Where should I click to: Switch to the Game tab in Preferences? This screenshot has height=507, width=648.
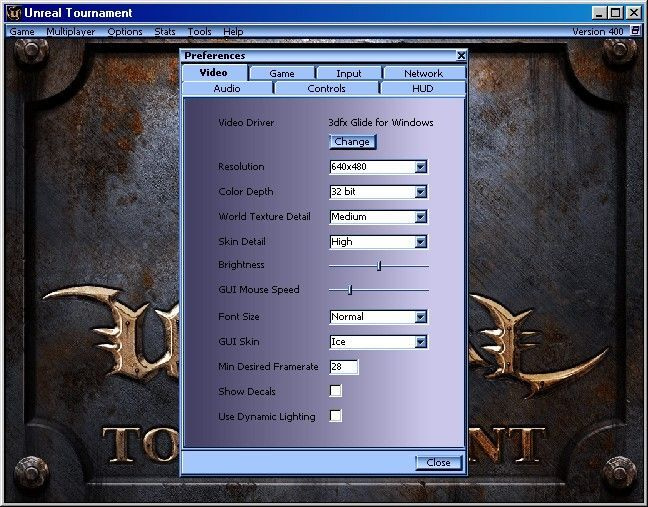[x=282, y=74]
